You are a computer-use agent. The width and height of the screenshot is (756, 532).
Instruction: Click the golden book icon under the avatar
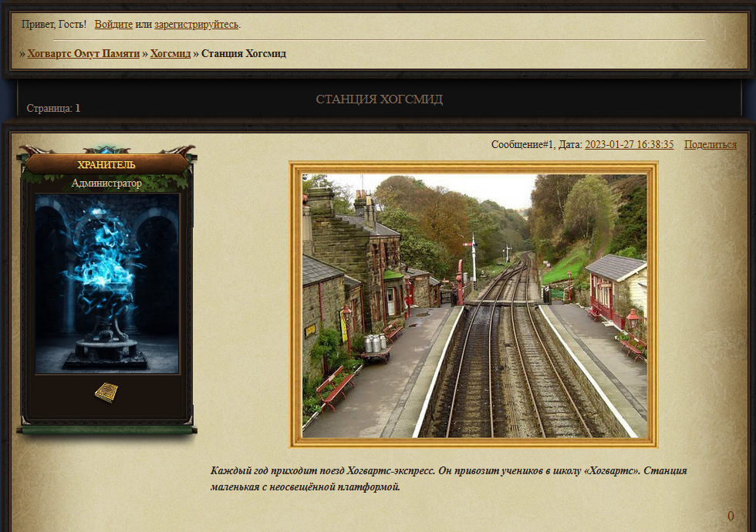point(106,392)
